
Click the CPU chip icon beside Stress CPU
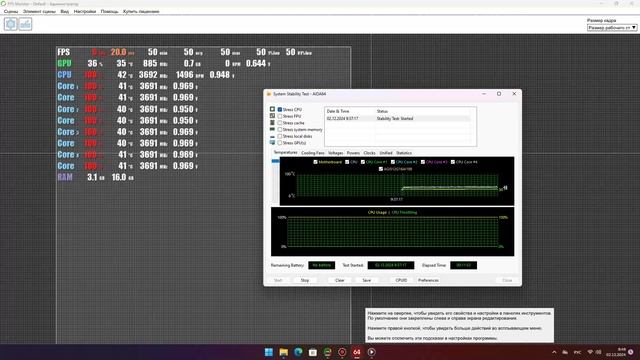click(272, 109)
